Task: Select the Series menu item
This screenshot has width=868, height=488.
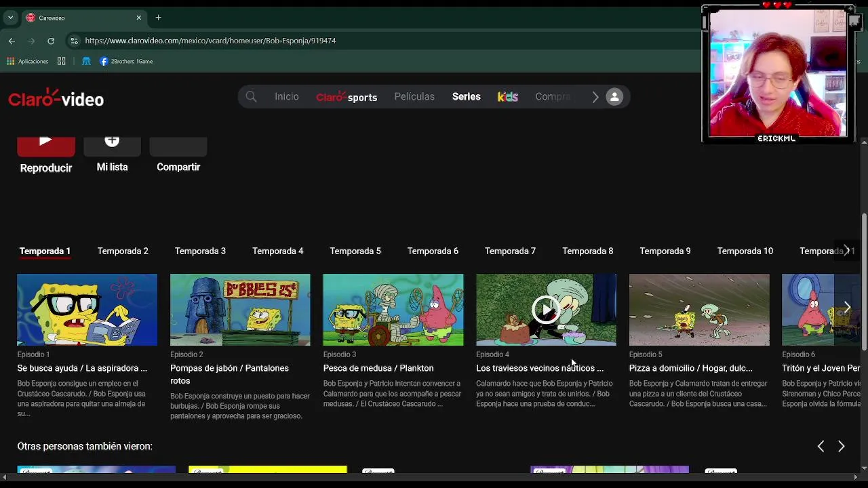Action: click(467, 97)
